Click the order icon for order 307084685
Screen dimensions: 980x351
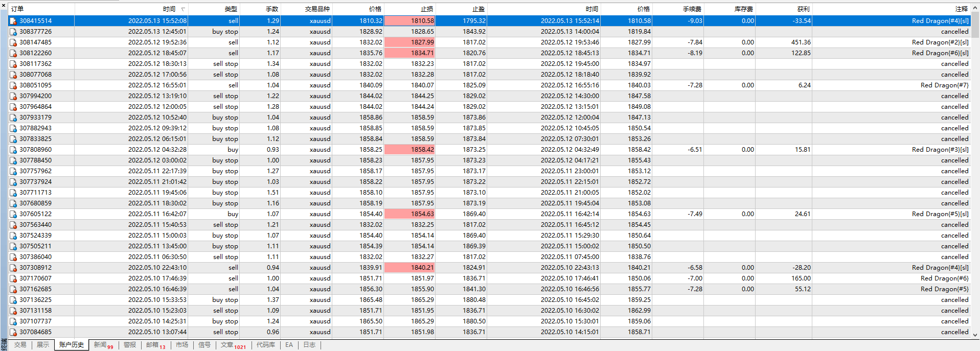point(13,332)
